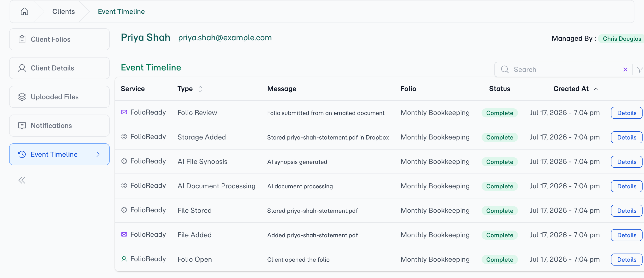Image resolution: width=644 pixels, height=278 pixels.
Task: Click 'Added priya-shah-statement.pdf' message
Action: tap(312, 235)
